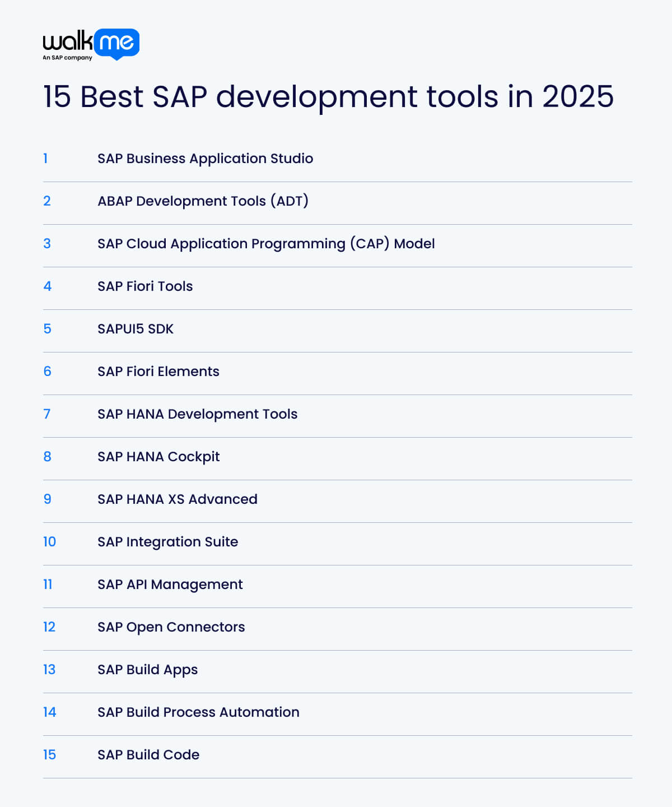Viewport: 672px width, 807px height.
Task: Open 'ABAP Development Tools (ADT)' entry
Action: 203,201
